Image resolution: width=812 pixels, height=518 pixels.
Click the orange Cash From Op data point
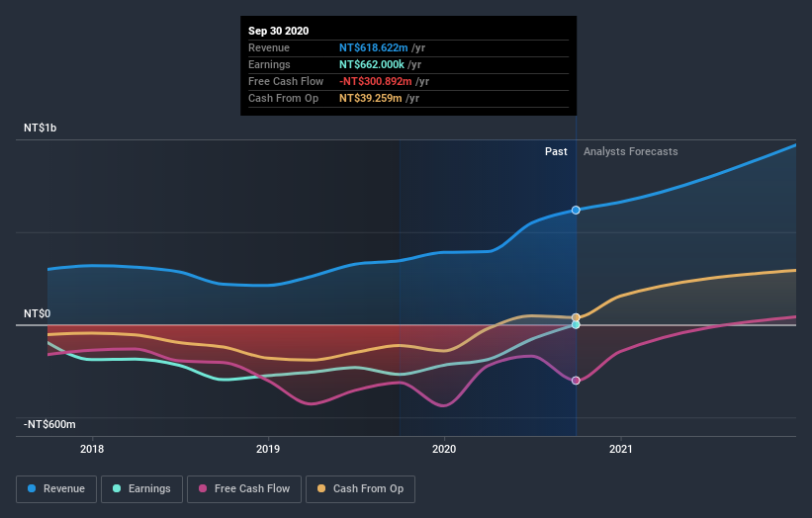576,317
